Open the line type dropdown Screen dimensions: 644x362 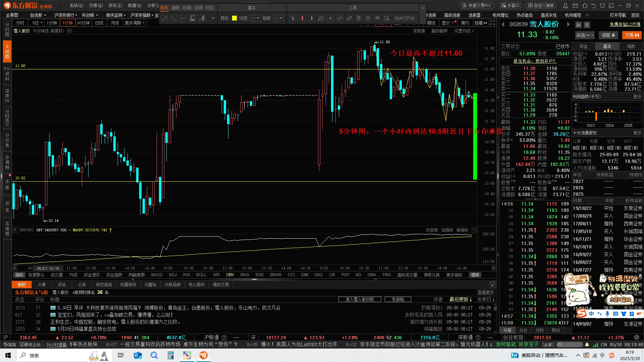(255, 18)
